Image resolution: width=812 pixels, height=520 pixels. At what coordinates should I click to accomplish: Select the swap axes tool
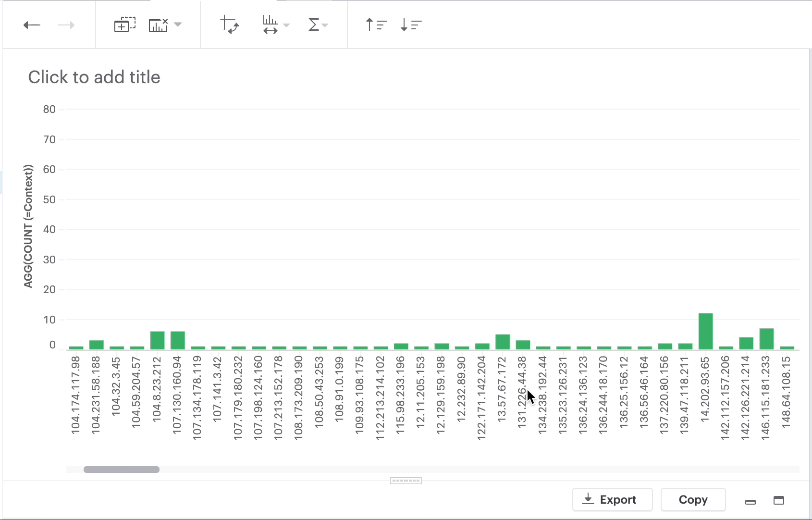(x=230, y=25)
